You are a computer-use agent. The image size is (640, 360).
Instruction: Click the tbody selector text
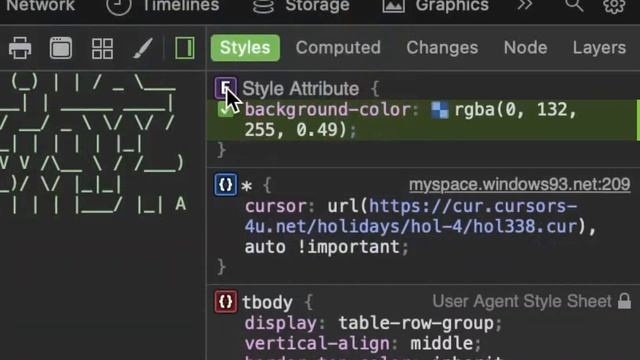267,303
